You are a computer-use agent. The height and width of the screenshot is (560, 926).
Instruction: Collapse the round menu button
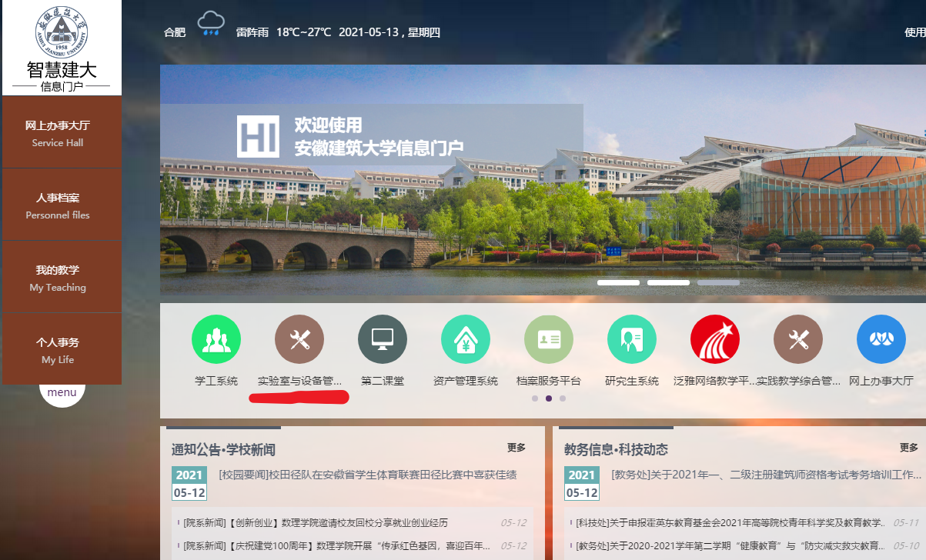(x=62, y=392)
